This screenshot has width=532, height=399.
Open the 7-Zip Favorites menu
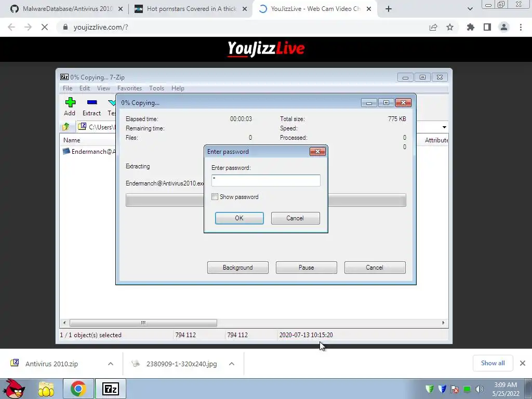129,88
